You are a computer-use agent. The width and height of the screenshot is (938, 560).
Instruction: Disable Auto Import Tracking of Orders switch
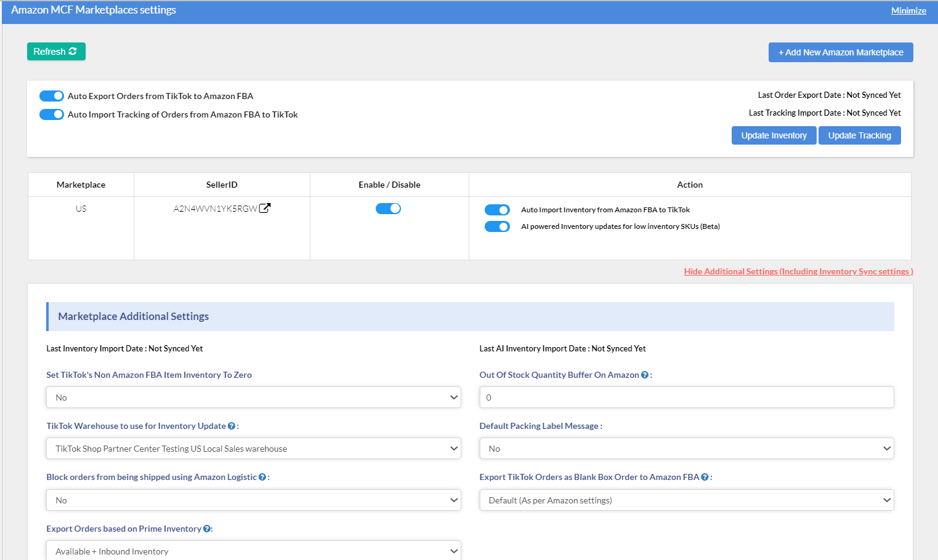(x=52, y=114)
